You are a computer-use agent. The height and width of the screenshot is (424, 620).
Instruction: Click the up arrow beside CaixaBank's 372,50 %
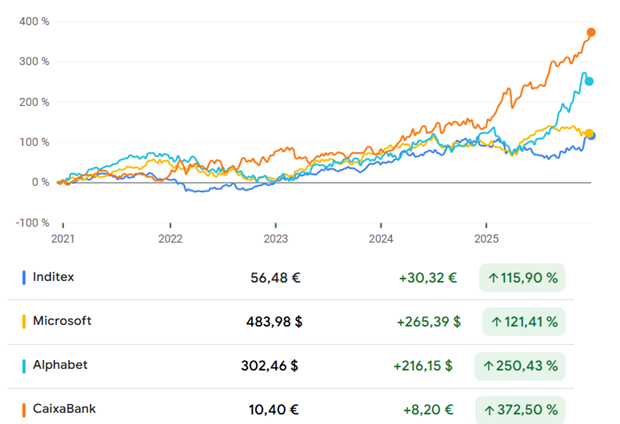(493, 410)
